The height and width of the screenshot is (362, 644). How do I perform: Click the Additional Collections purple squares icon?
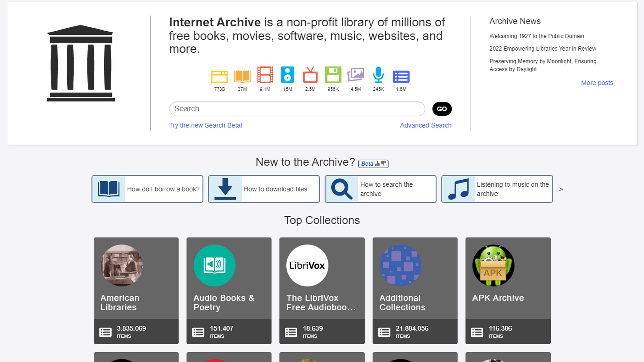(400, 265)
